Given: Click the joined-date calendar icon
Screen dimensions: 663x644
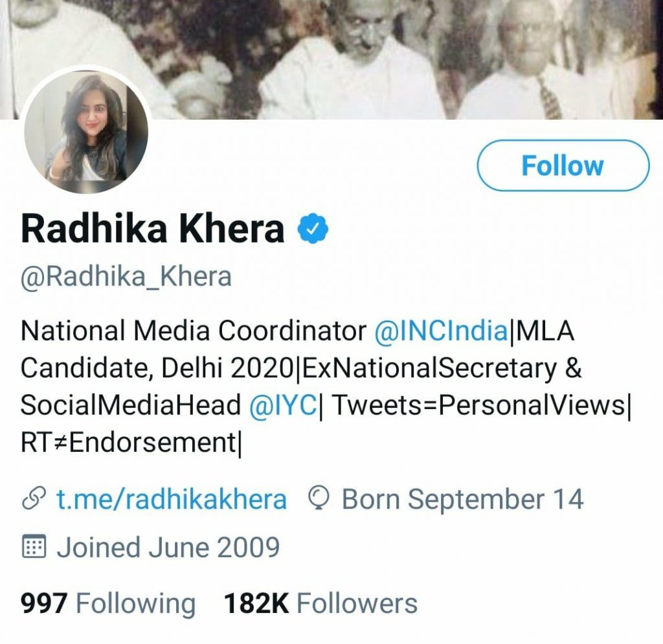Looking at the screenshot, I should (34, 548).
